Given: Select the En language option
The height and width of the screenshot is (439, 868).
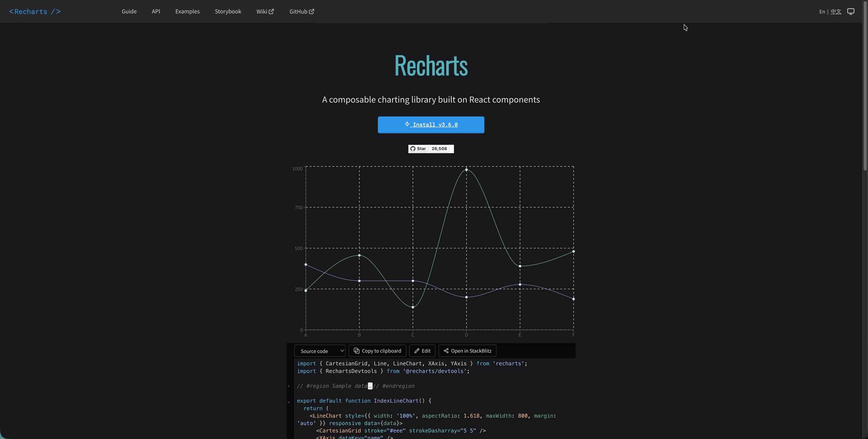Looking at the screenshot, I should (x=822, y=11).
